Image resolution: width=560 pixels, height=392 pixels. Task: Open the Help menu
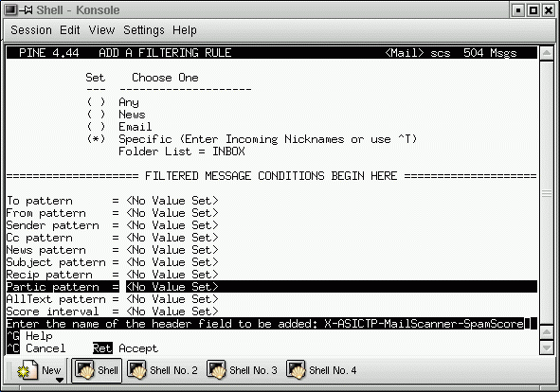tap(184, 30)
